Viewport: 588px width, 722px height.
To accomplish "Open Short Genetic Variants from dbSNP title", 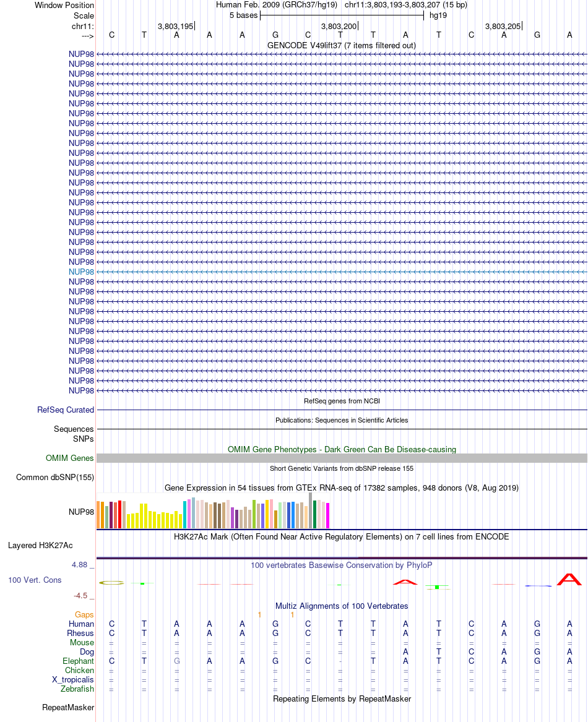I will (x=342, y=468).
